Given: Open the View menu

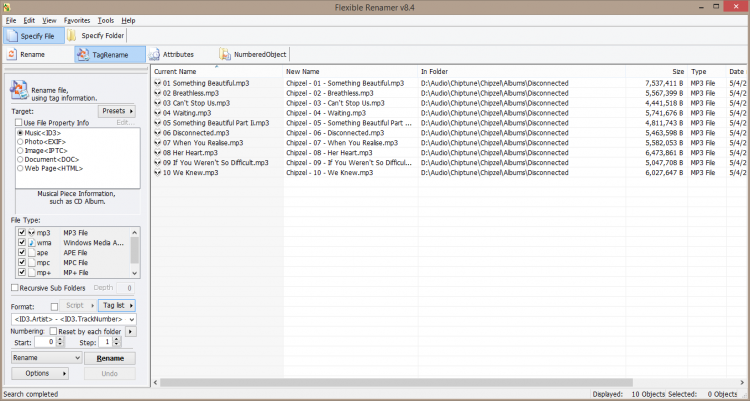Looking at the screenshot, I should 49,21.
